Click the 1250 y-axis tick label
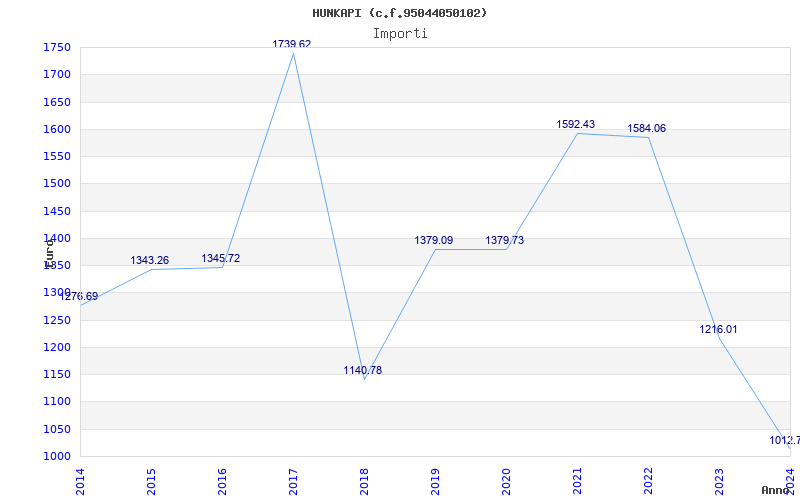The image size is (800, 500). click(57, 320)
